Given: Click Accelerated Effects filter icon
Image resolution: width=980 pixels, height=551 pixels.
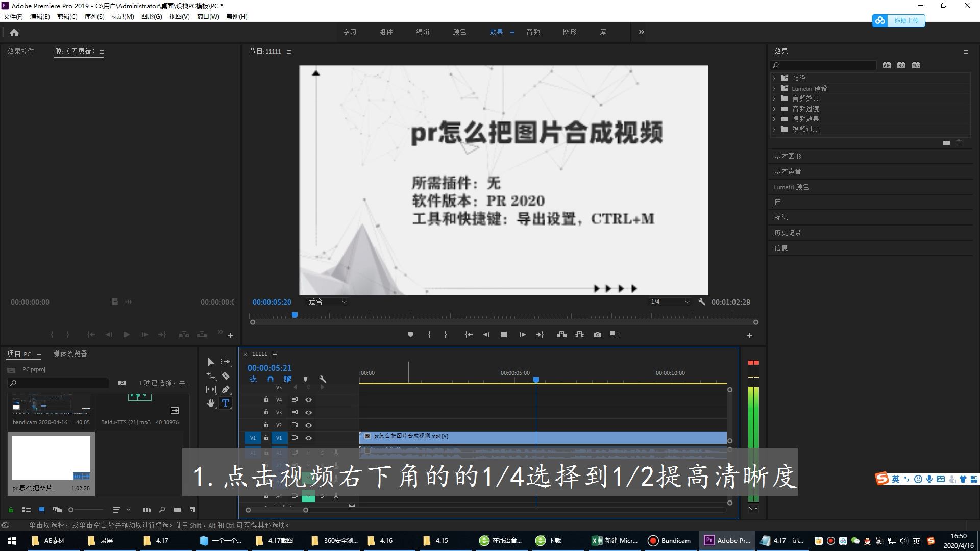Looking at the screenshot, I should [x=887, y=65].
